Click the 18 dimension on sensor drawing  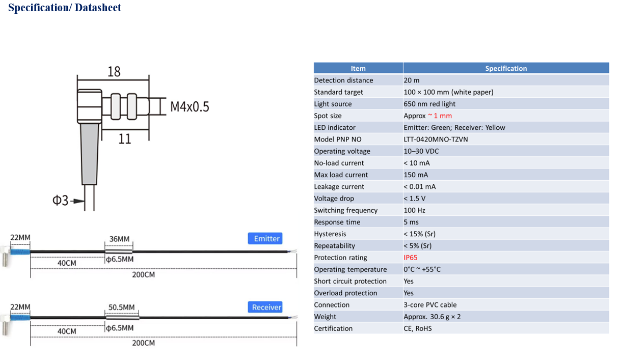pyautogui.click(x=114, y=72)
